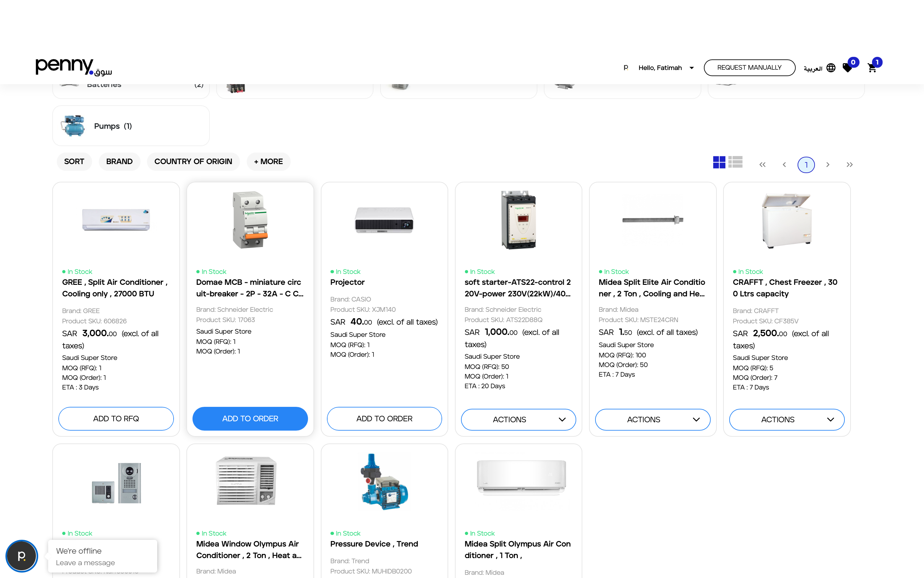Viewport: 924px width, 578px height.
Task: Click Brand: Schneider Electric on Domae MCB
Action: click(235, 310)
